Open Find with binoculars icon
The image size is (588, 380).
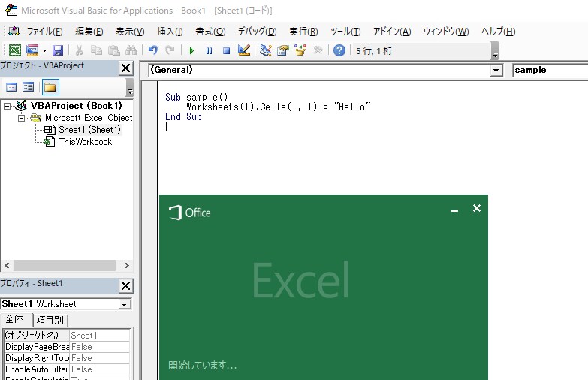[x=131, y=50]
